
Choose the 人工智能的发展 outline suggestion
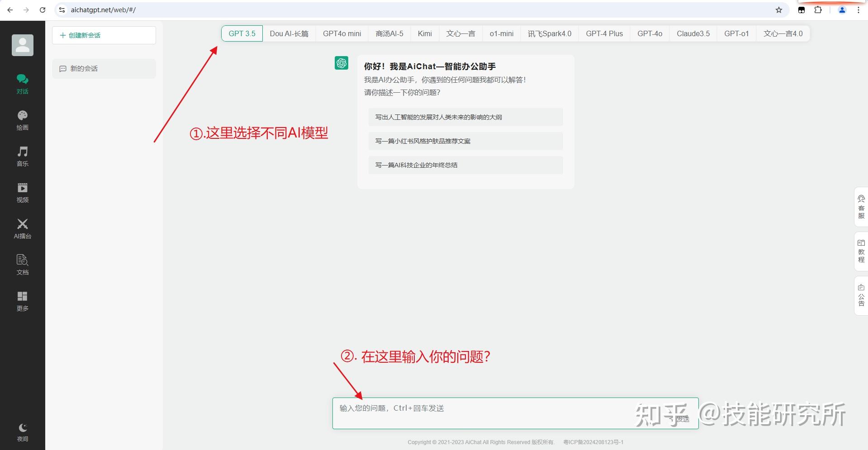pos(466,117)
